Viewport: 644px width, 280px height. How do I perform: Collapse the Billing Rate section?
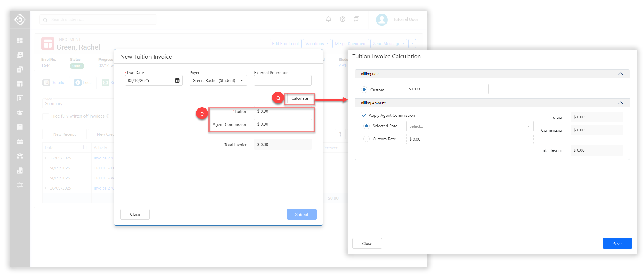click(620, 74)
